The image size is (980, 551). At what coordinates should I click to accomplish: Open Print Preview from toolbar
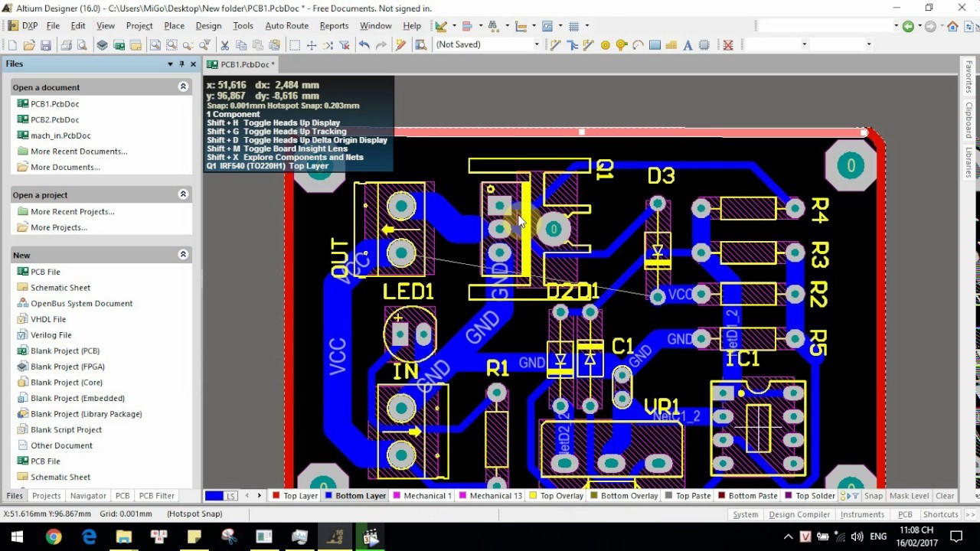point(82,45)
